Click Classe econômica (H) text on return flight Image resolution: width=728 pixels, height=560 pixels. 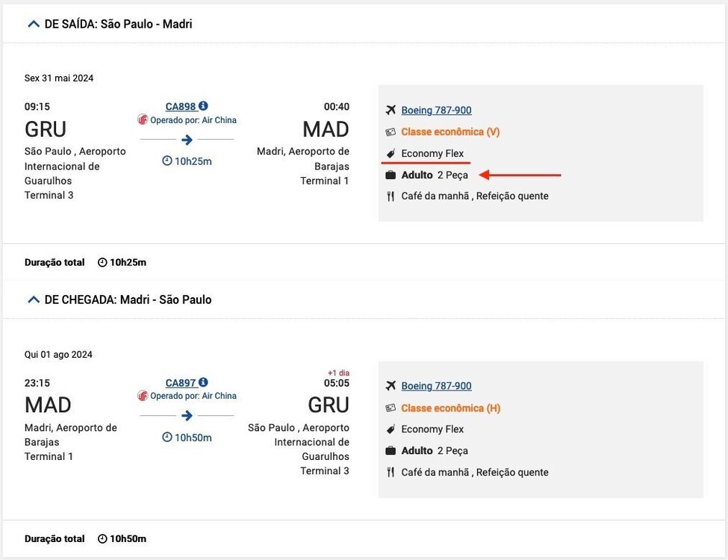click(450, 408)
